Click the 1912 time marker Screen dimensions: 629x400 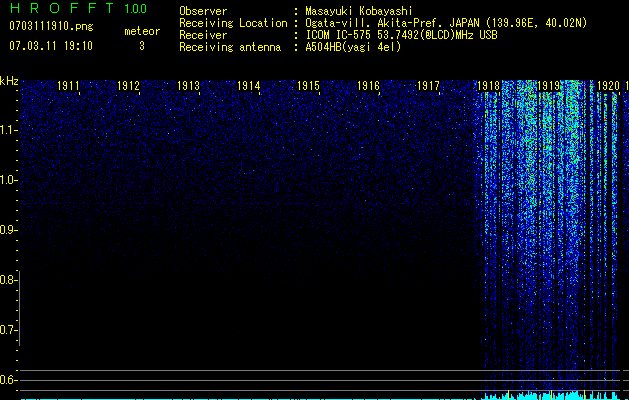pos(128,86)
